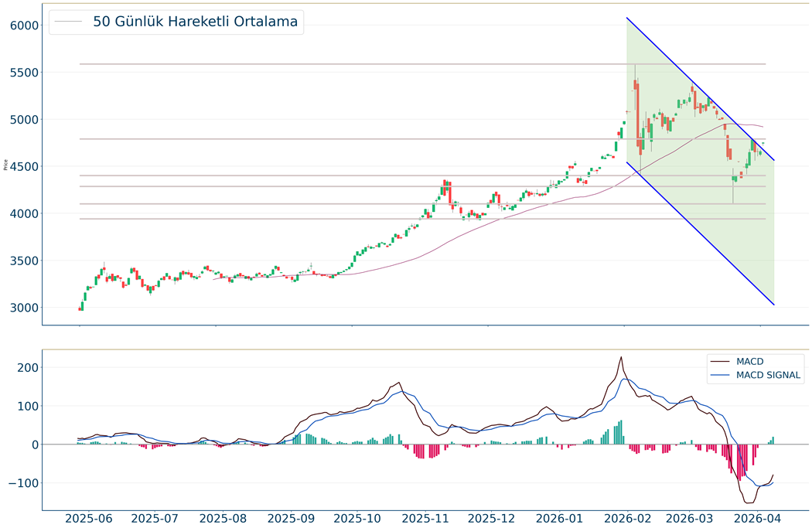The image size is (812, 528).
Task: Click the 4500 price axis label
Action: [x=24, y=167]
